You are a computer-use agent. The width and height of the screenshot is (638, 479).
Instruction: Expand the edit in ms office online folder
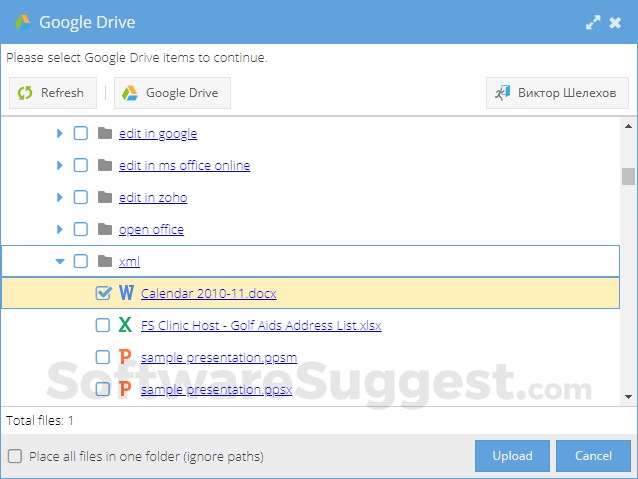pyautogui.click(x=60, y=165)
